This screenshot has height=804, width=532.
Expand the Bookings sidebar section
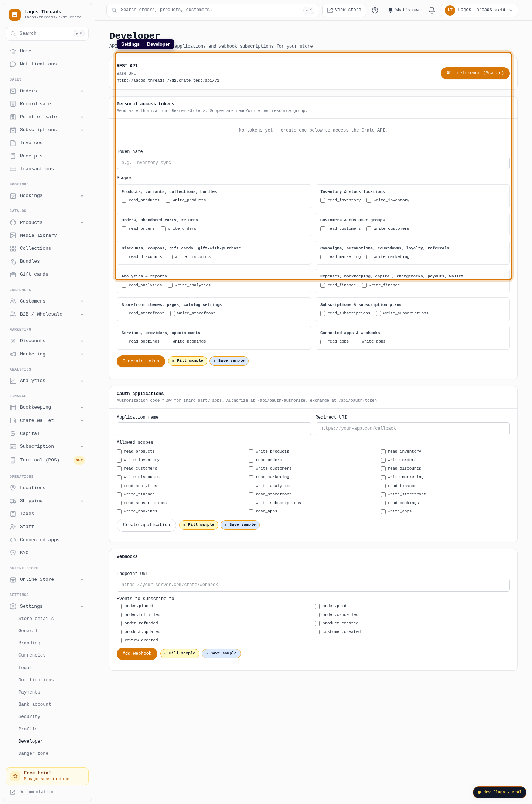(82, 196)
